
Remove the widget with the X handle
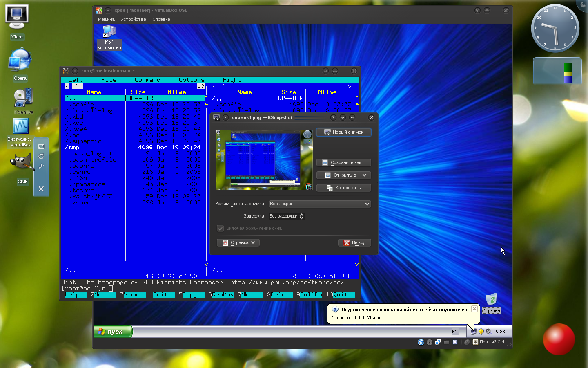tap(41, 189)
